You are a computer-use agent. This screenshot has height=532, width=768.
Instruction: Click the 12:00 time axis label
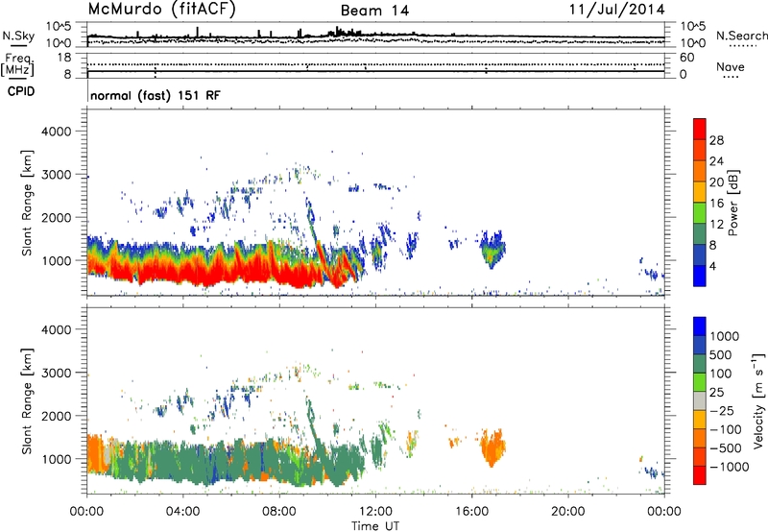375,512
